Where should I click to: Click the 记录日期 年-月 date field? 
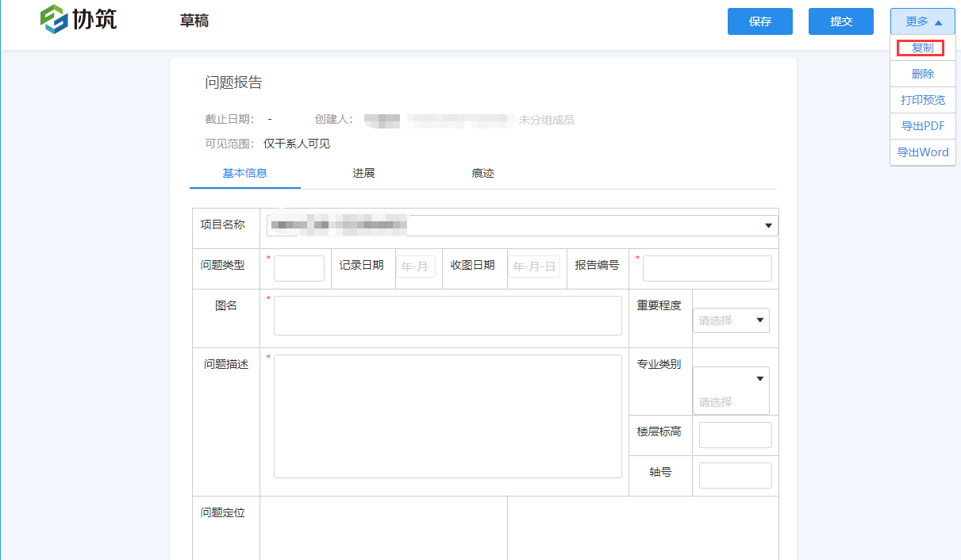(x=417, y=267)
